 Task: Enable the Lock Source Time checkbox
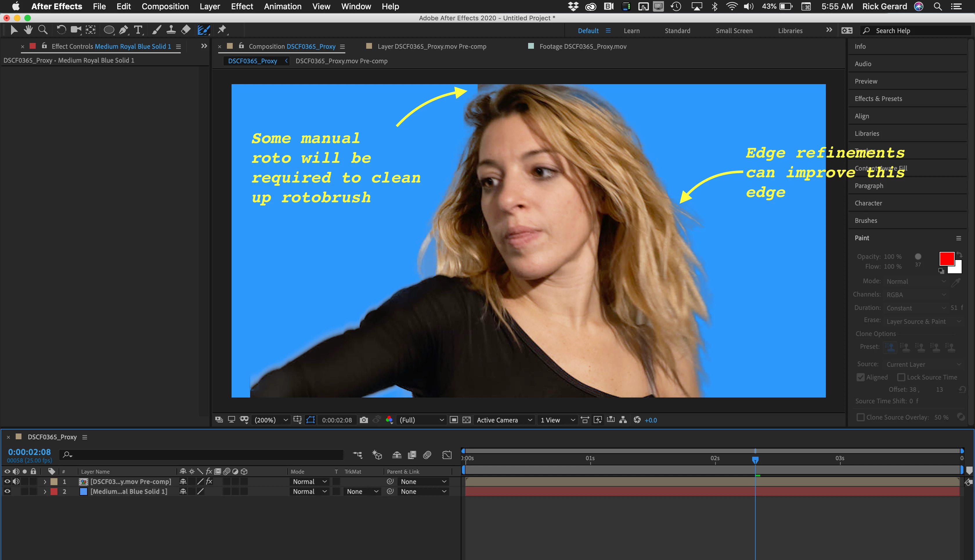click(901, 377)
